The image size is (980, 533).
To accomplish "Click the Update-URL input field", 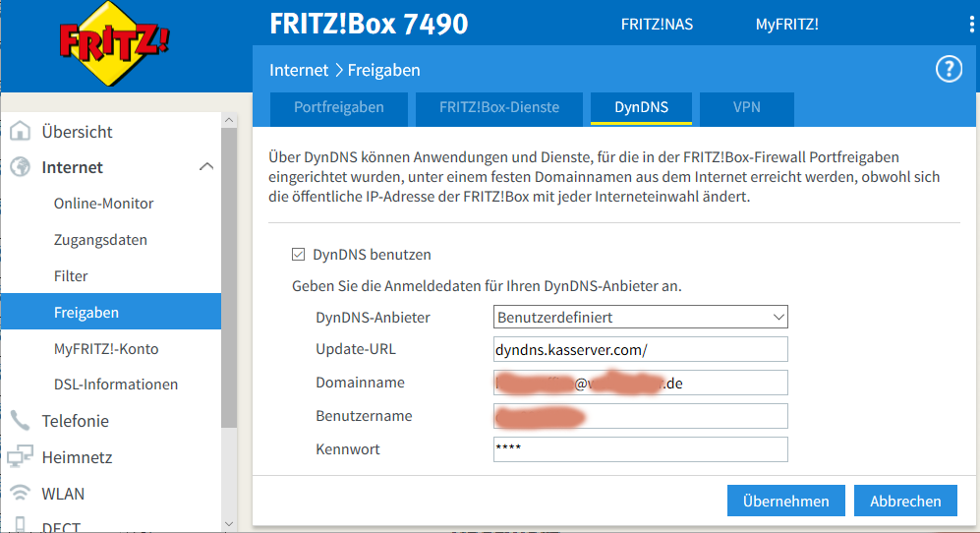I will [640, 349].
